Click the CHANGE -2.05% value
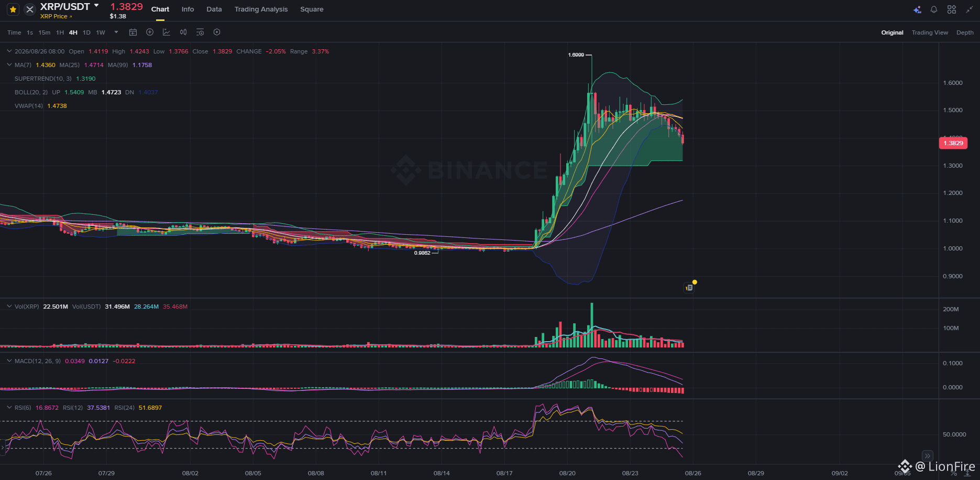The height and width of the screenshot is (480, 980). click(x=276, y=51)
